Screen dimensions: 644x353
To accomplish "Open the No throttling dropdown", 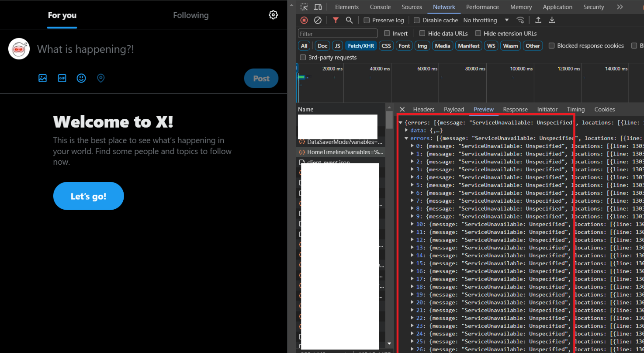I will pyautogui.click(x=486, y=20).
